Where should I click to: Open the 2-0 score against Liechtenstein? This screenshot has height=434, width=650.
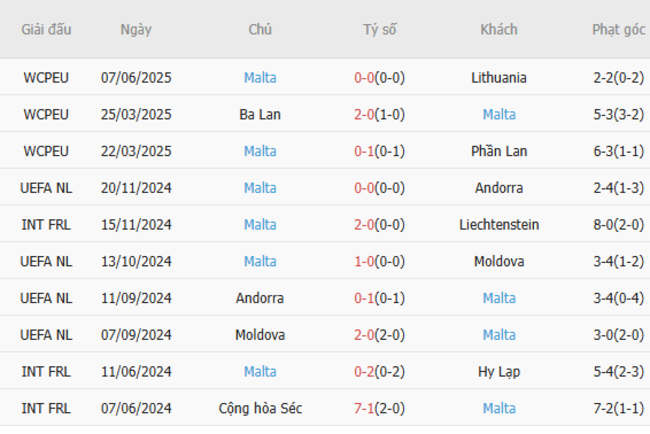click(x=364, y=224)
